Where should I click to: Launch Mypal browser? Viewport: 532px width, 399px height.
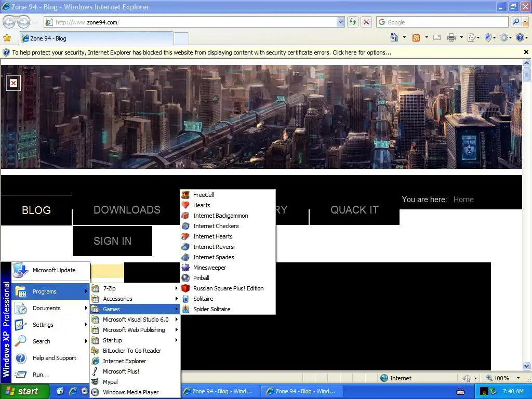coord(135,382)
